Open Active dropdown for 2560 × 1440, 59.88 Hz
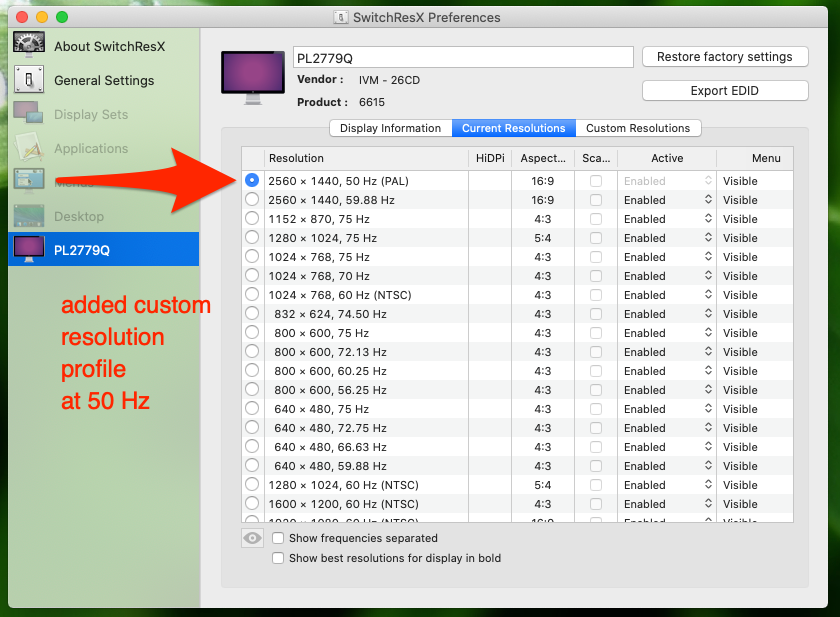The height and width of the screenshot is (617, 840). click(667, 200)
